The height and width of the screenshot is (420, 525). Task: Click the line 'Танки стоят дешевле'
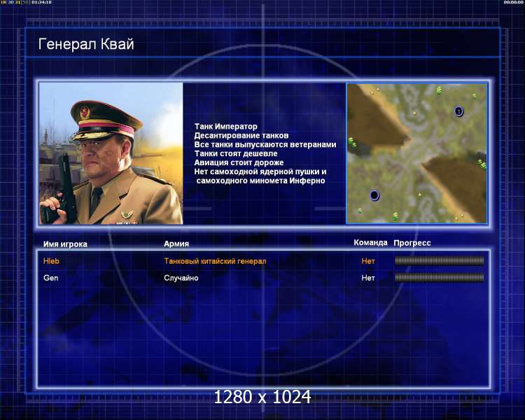[236, 153]
